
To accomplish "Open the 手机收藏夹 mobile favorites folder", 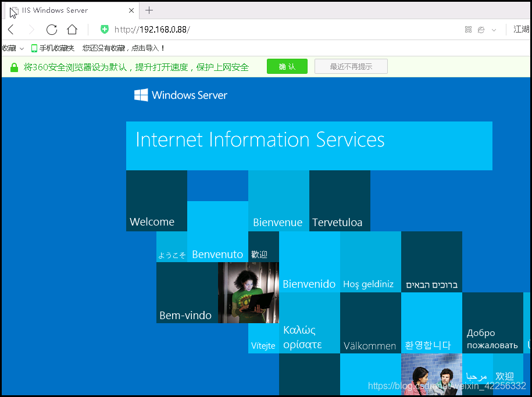I will point(52,48).
